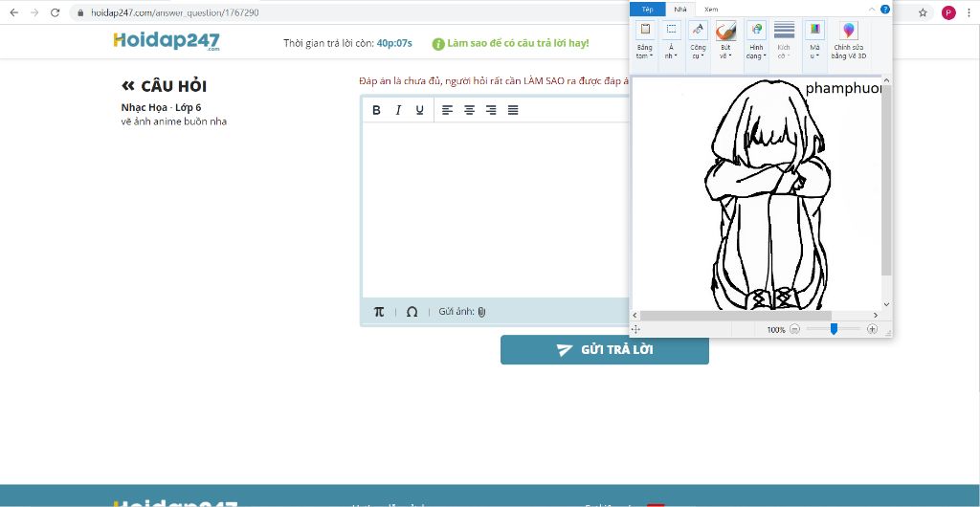
Task: Bookmark this page with star icon
Action: [x=923, y=12]
